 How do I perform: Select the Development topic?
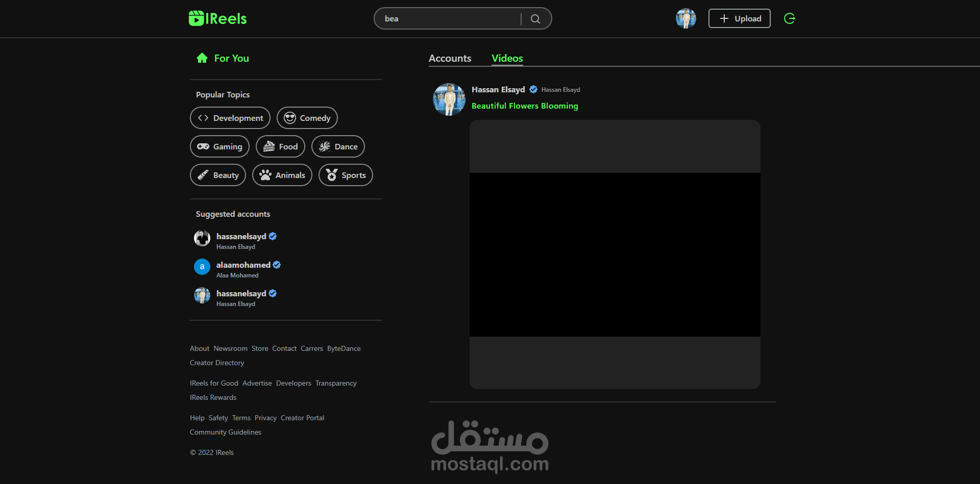230,118
